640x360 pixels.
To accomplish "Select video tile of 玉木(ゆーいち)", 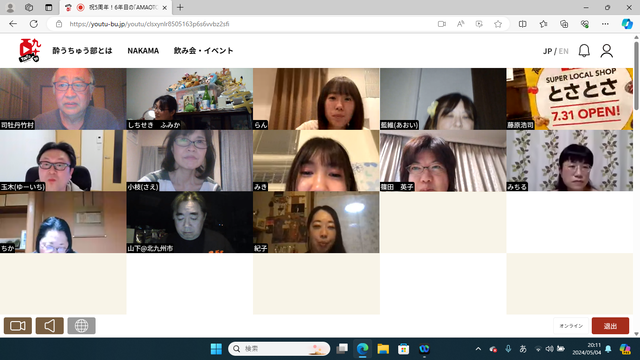I will [x=63, y=160].
